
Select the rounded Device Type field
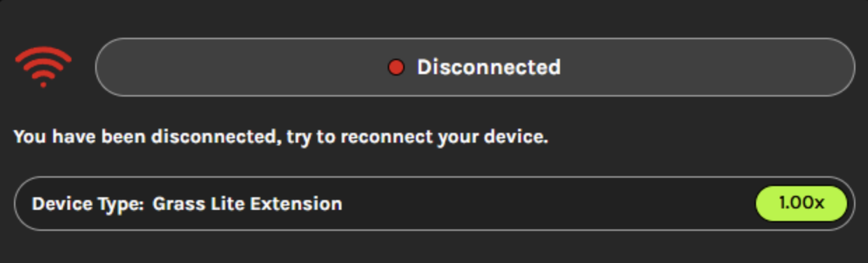(434, 204)
